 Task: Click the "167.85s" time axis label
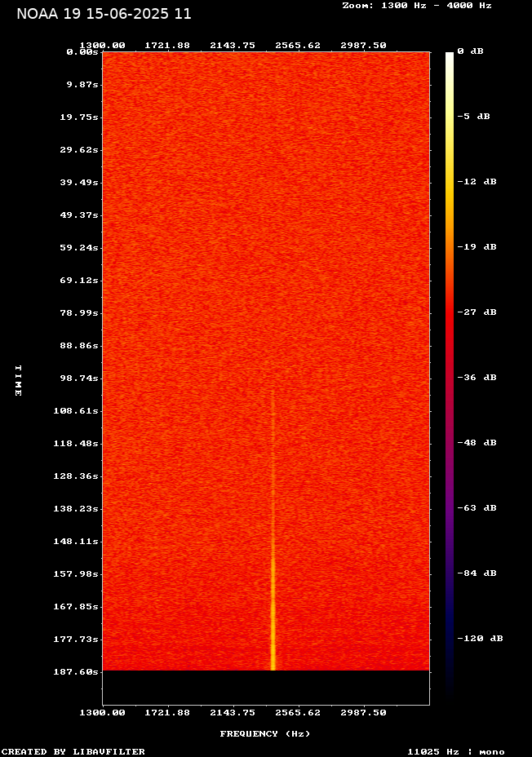pyautogui.click(x=76, y=606)
